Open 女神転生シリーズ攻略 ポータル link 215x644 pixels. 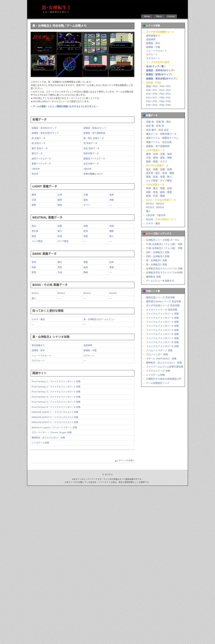163,240
